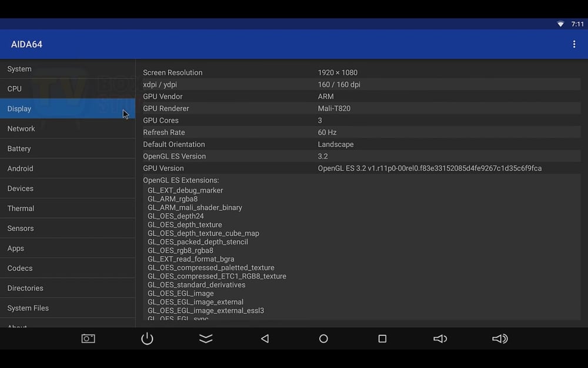Tap the Recent apps square icon

coord(382,339)
